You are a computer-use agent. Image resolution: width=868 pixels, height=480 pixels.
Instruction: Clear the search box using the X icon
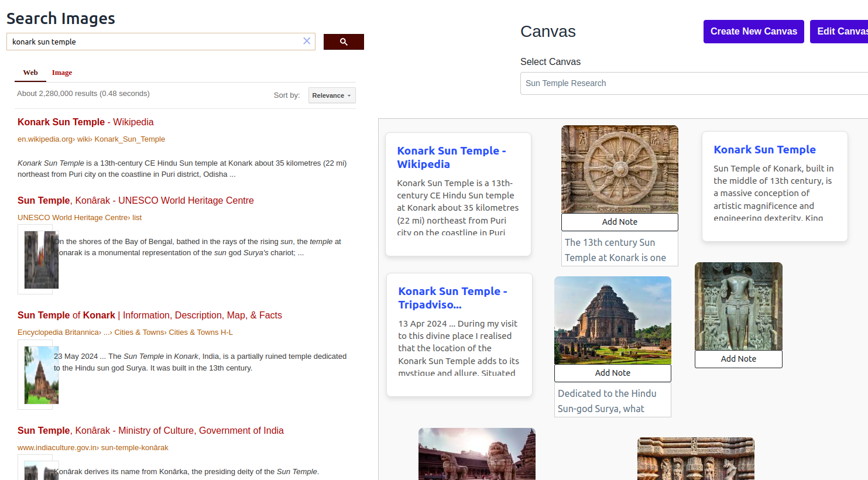pos(306,41)
